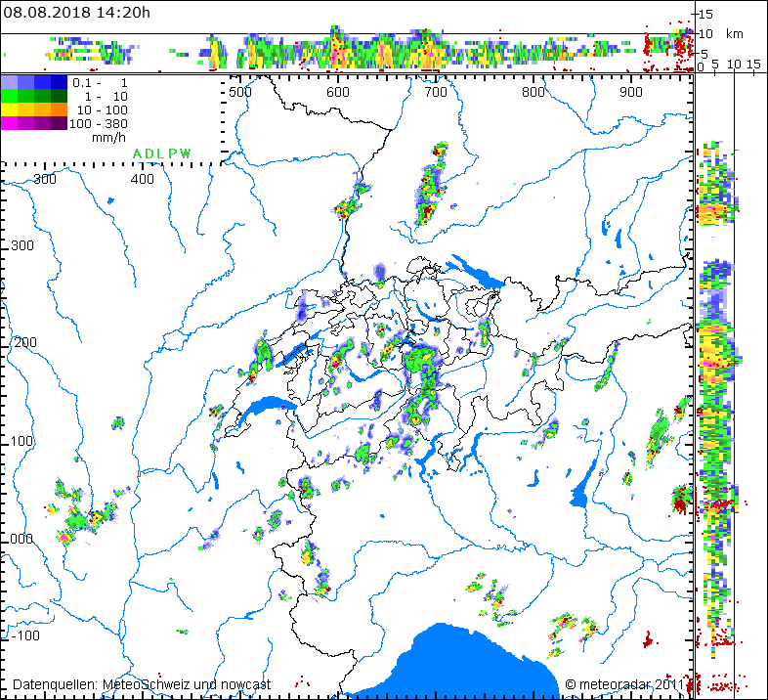Image resolution: width=768 pixels, height=700 pixels.
Task: Click the -100 y-axis coordinate label
Action: 25,635
